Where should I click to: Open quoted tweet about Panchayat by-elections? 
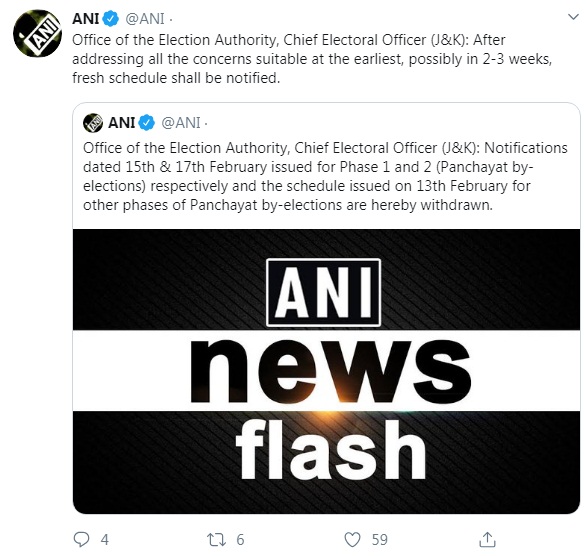click(x=326, y=176)
